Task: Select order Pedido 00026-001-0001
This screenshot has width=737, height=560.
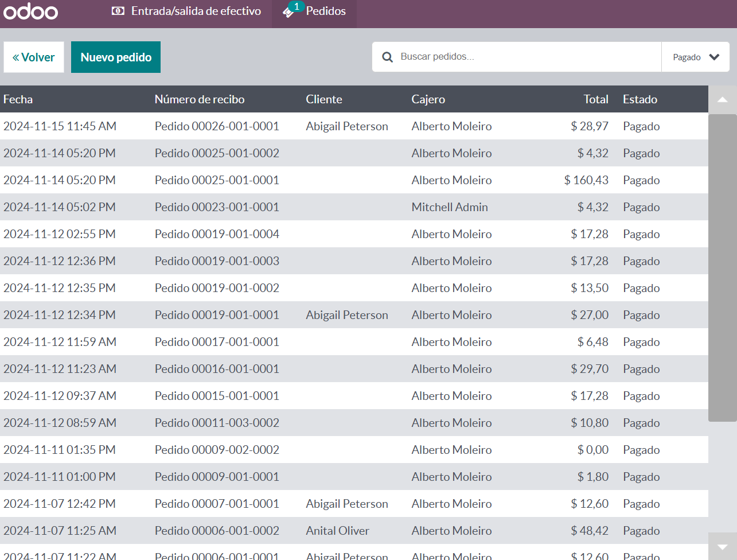Action: click(354, 126)
